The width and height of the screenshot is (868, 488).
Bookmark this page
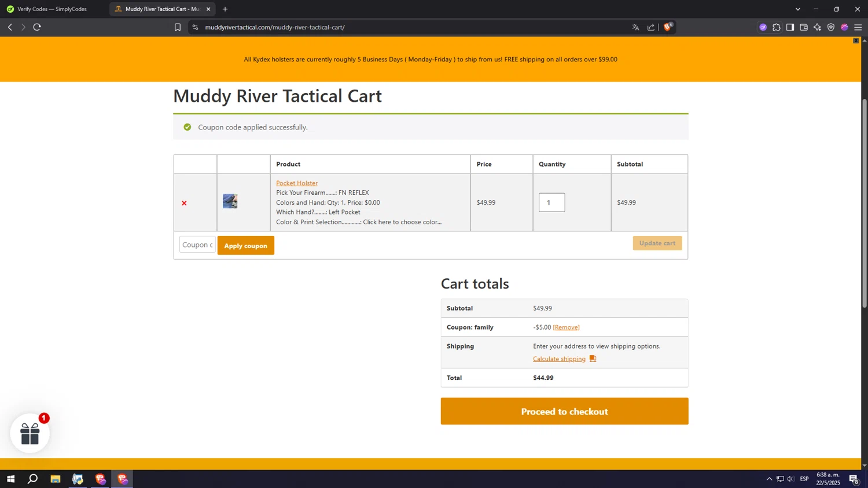point(178,27)
